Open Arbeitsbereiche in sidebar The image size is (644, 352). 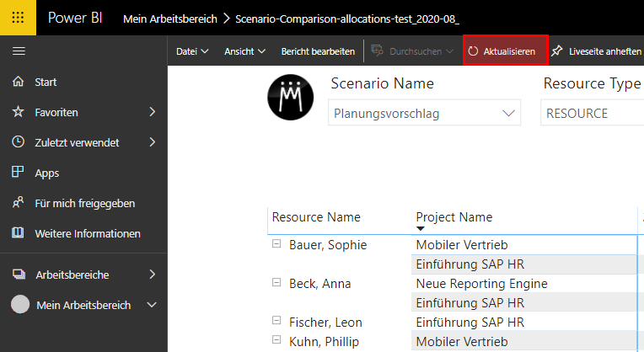72,275
